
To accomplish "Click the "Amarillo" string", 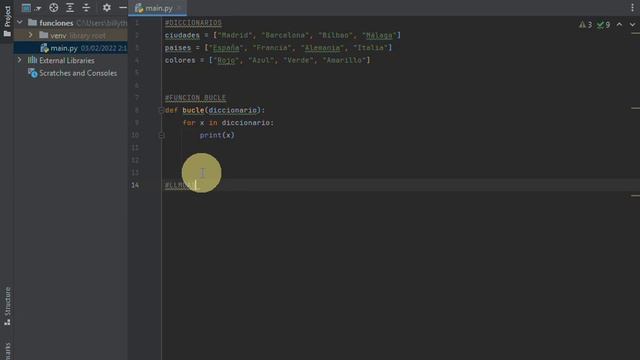I will [x=344, y=60].
